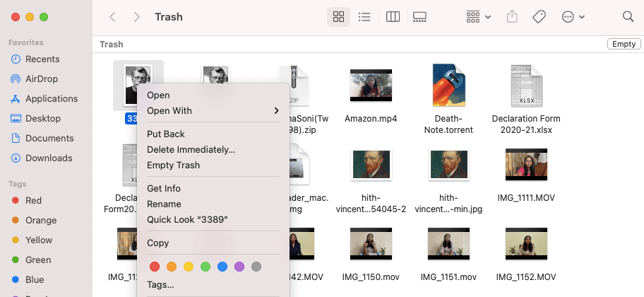Image resolution: width=644 pixels, height=297 pixels.
Task: Apply the red tag color dot
Action: click(x=155, y=267)
